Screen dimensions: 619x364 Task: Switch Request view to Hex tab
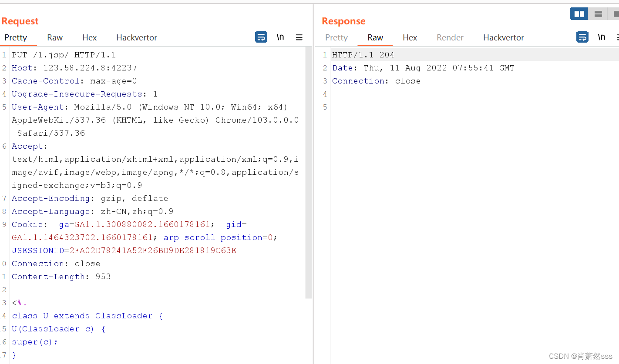coord(90,37)
